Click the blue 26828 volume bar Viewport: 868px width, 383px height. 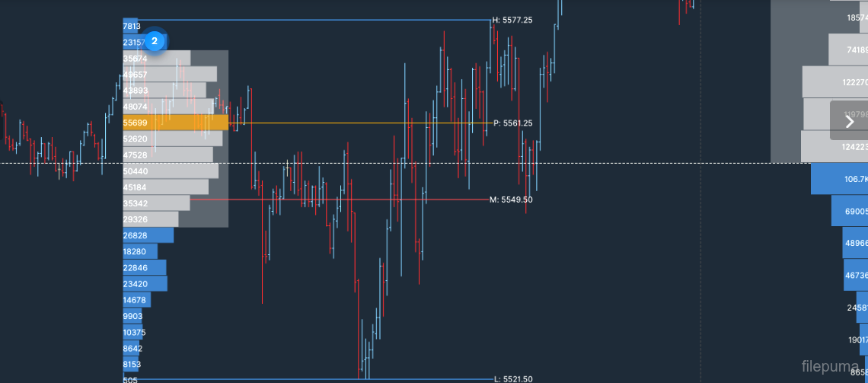pyautogui.click(x=148, y=235)
